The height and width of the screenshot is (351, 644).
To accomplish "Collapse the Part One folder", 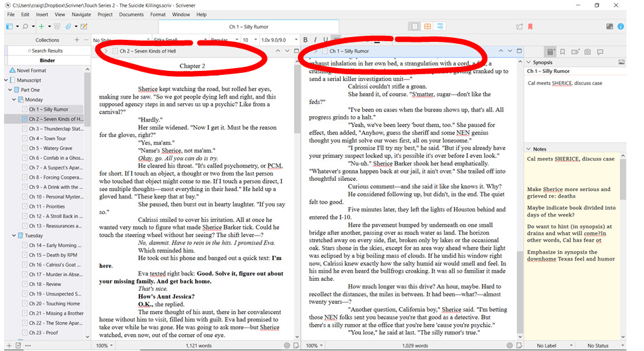I will (10, 90).
